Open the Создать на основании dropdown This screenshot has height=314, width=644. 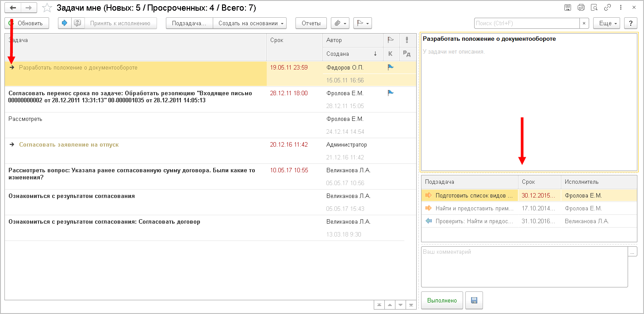pyautogui.click(x=250, y=23)
